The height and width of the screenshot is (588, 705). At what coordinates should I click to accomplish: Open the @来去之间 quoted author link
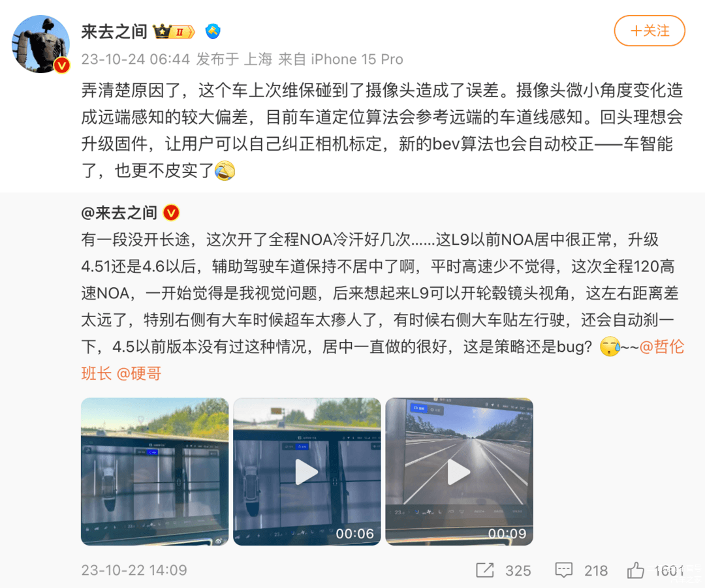119,213
